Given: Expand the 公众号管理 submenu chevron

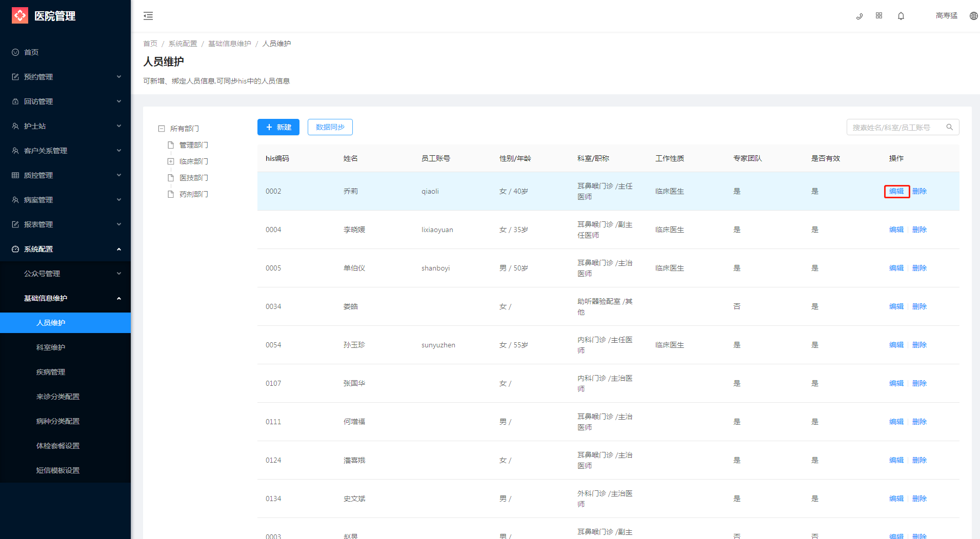Looking at the screenshot, I should click(119, 274).
